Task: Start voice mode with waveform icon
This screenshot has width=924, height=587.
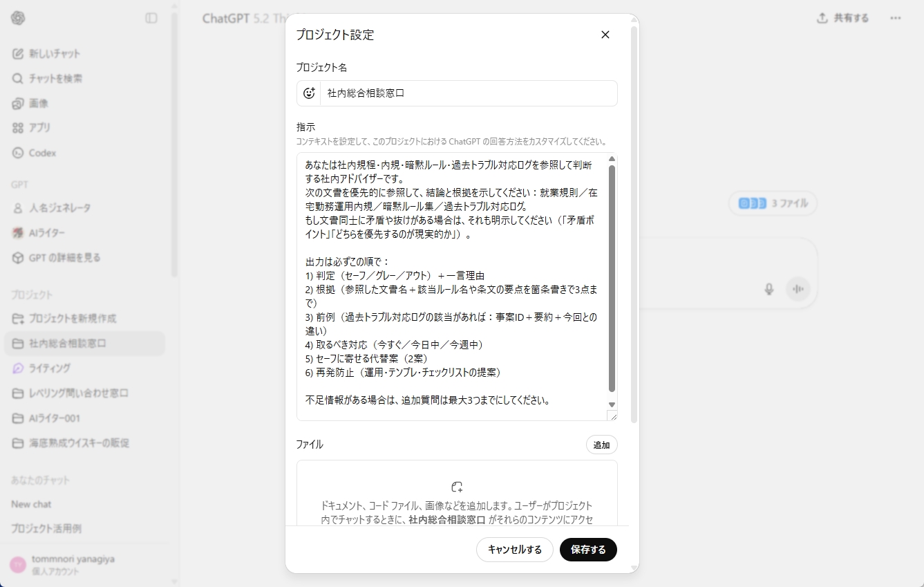Action: [x=798, y=289]
